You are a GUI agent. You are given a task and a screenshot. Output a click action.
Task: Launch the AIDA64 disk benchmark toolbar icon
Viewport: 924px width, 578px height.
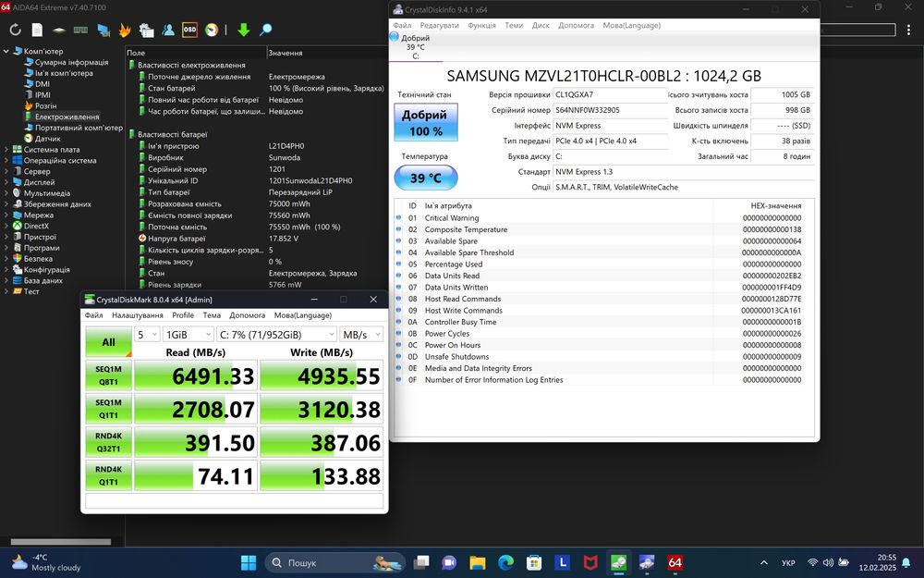coord(59,30)
